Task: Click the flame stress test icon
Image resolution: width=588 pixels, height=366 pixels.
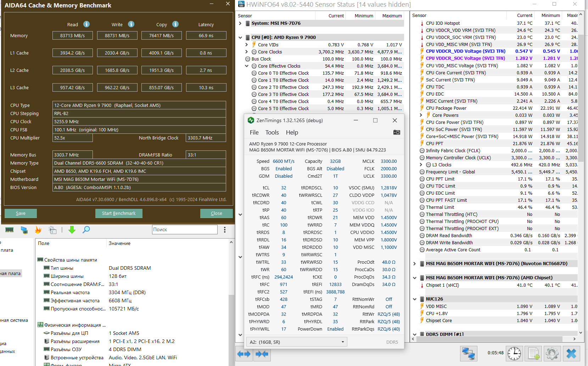Action: 38,230
